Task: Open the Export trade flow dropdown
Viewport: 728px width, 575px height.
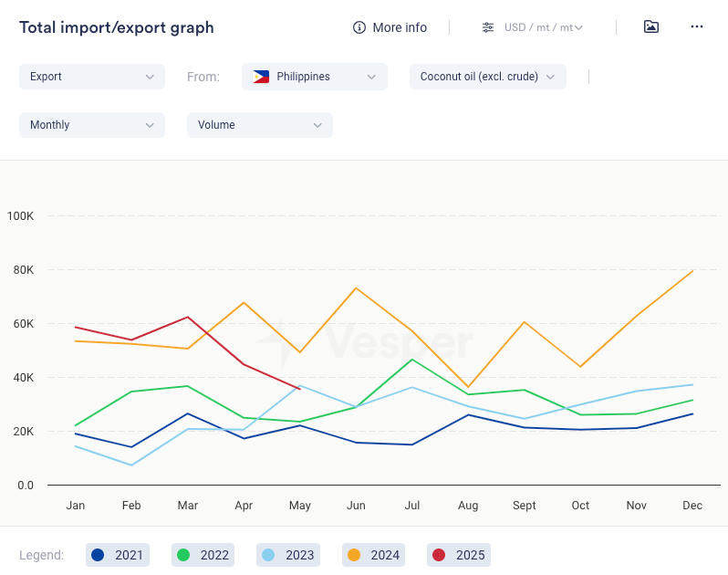Action: pyautogui.click(x=92, y=77)
